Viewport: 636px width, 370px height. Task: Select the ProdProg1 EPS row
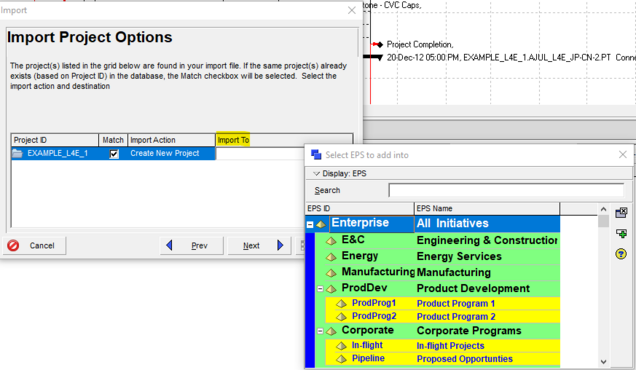click(x=443, y=303)
